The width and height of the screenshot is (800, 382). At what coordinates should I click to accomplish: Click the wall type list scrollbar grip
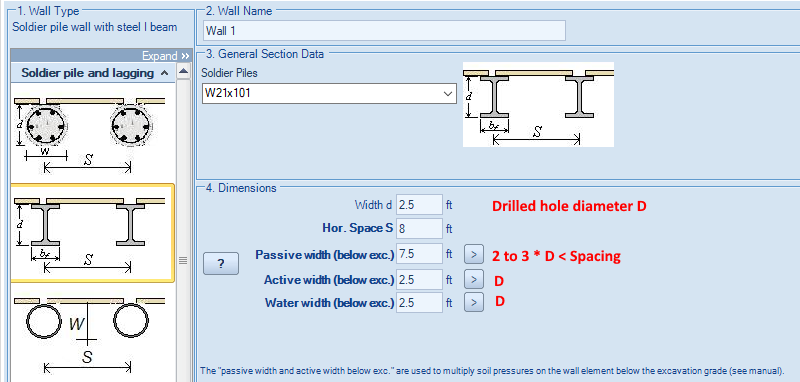click(184, 261)
